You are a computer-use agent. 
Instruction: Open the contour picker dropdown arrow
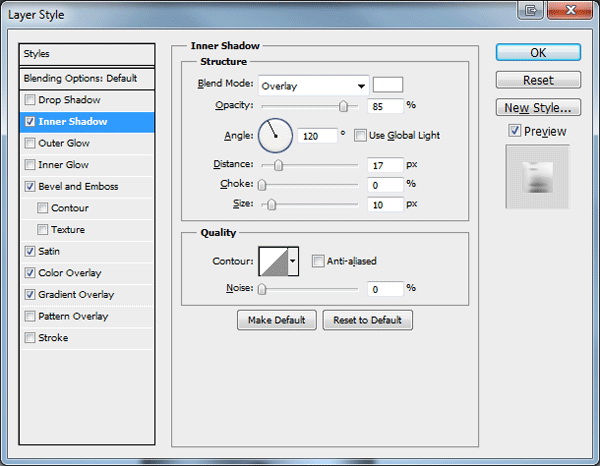pos(293,261)
